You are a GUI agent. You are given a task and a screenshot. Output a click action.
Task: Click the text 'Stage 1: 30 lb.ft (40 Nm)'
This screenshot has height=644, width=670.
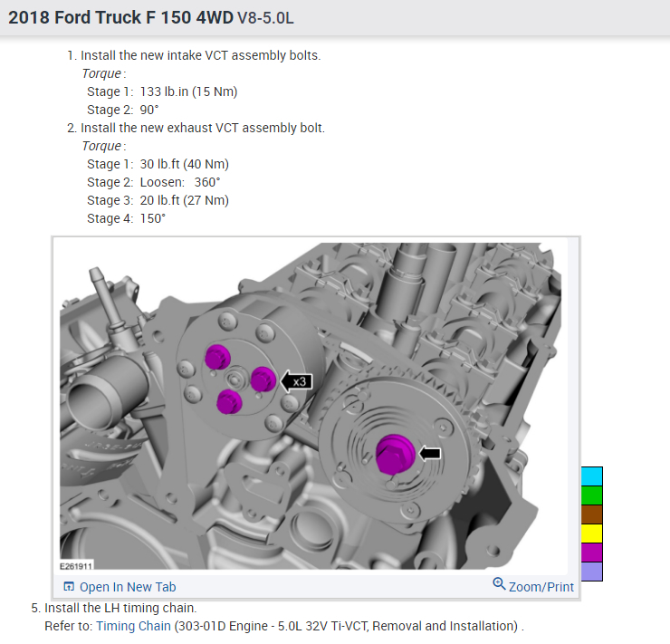(x=158, y=164)
